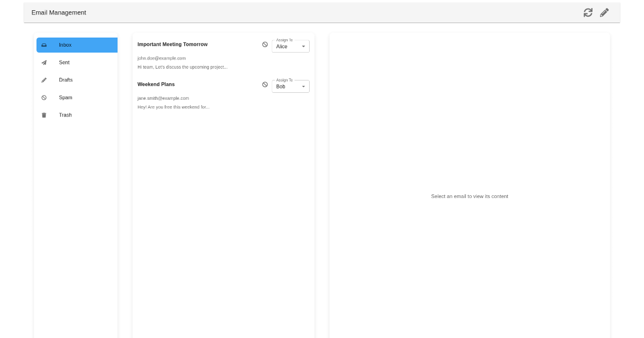The image size is (644, 338).
Task: Open the Weekend Plans email
Action: 156,84
